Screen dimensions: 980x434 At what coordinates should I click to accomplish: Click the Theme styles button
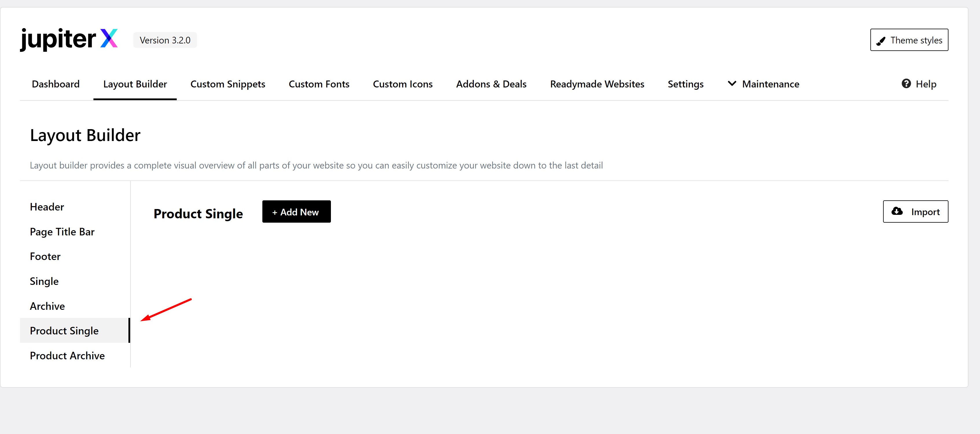tap(909, 40)
